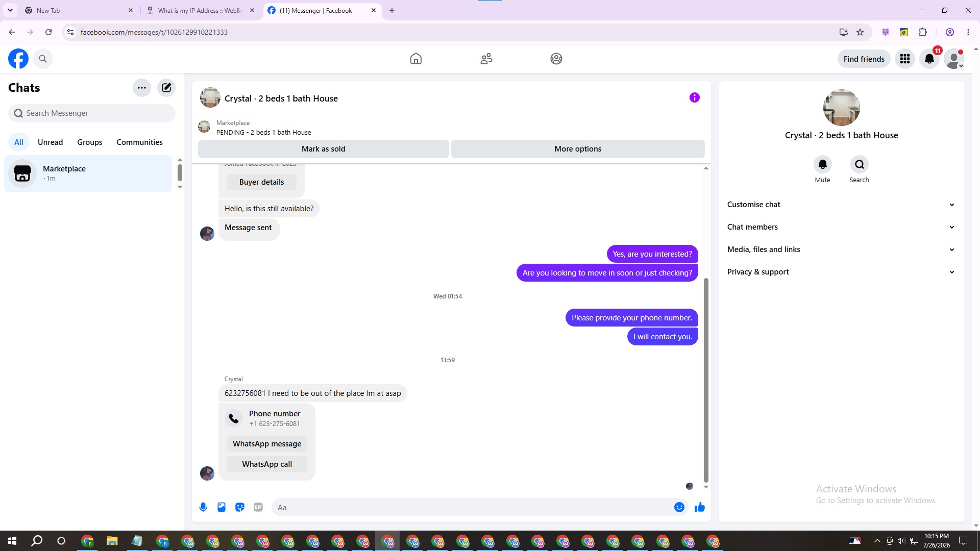Open the browser Extensions puzzle icon
This screenshot has height=551, width=980.
pyautogui.click(x=923, y=32)
